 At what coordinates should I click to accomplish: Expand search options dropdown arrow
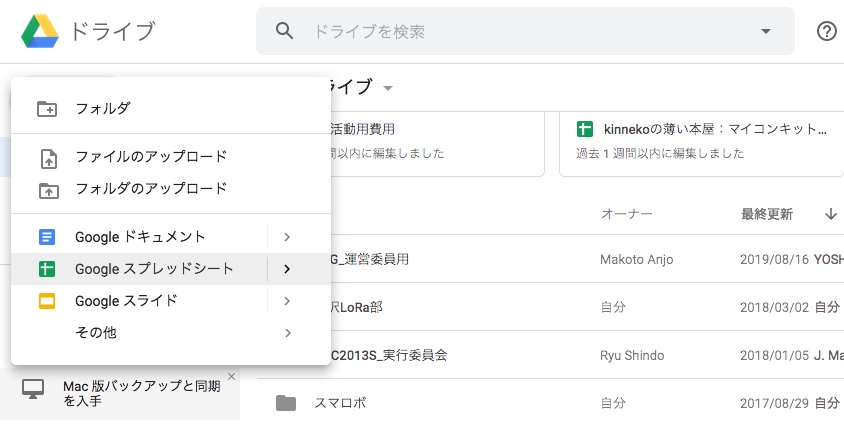pos(766,31)
